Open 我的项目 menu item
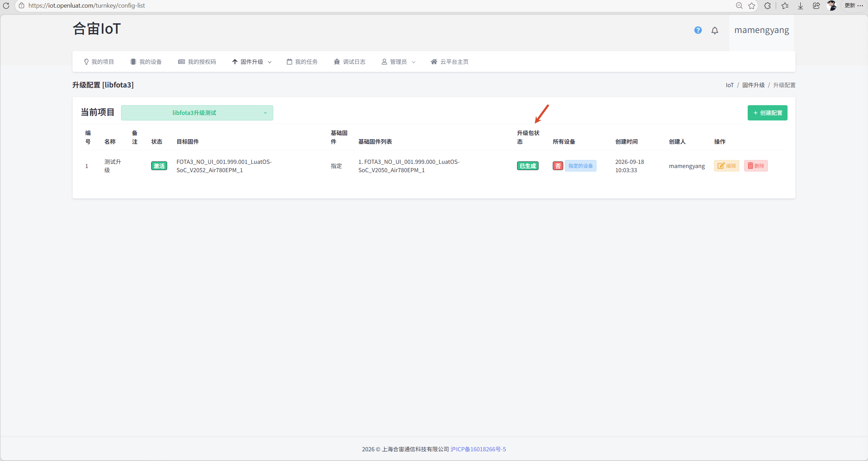 click(99, 62)
